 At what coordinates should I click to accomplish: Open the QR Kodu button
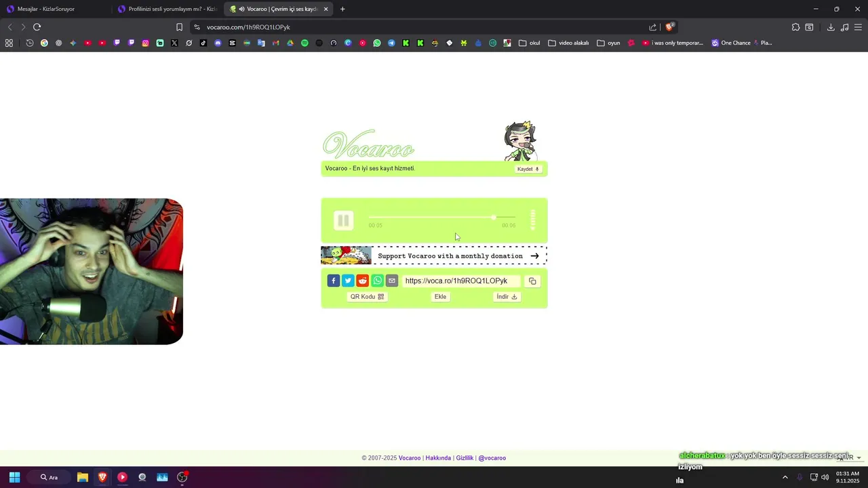[x=367, y=297]
